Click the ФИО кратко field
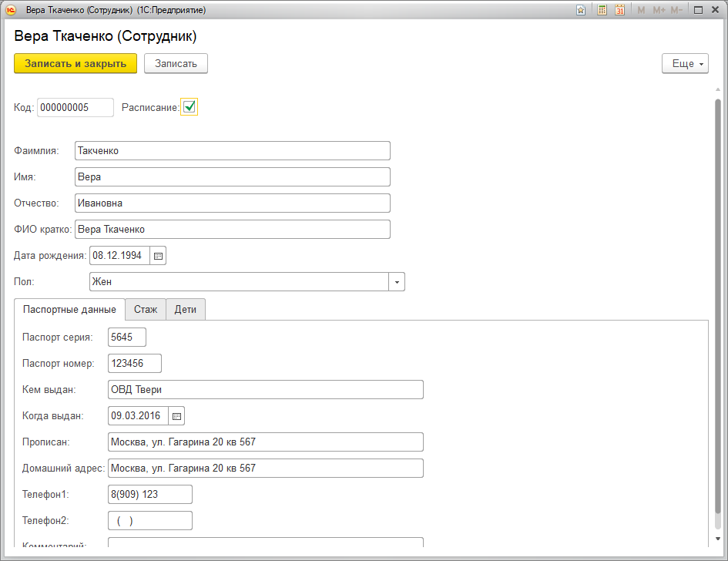 [x=232, y=230]
